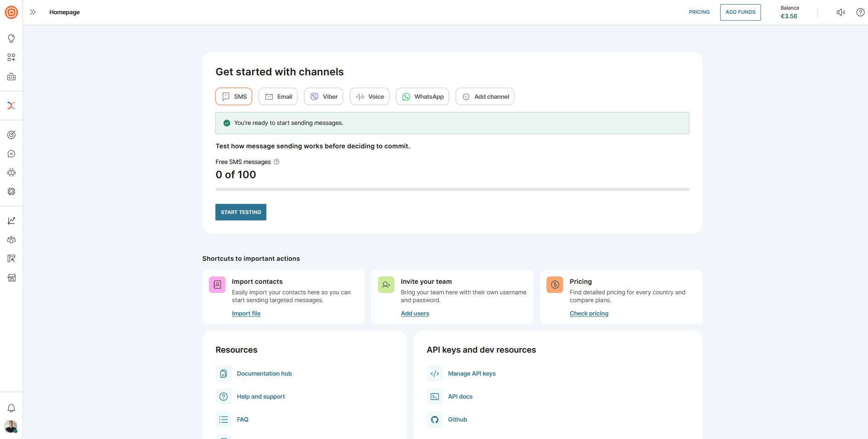Switch to the WhatsApp channel tab
Viewport: 868px width, 439px height.
click(423, 96)
